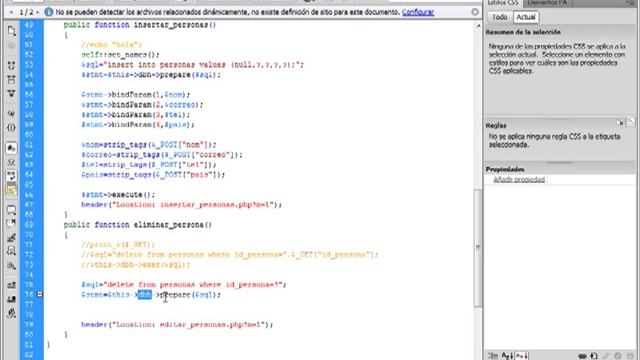Show list view in CSS panel

507,356
